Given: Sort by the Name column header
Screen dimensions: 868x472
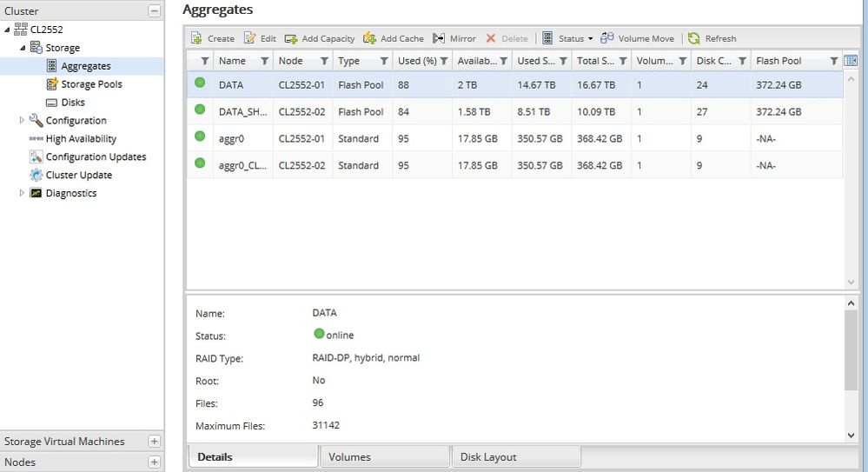Looking at the screenshot, I should [x=232, y=61].
